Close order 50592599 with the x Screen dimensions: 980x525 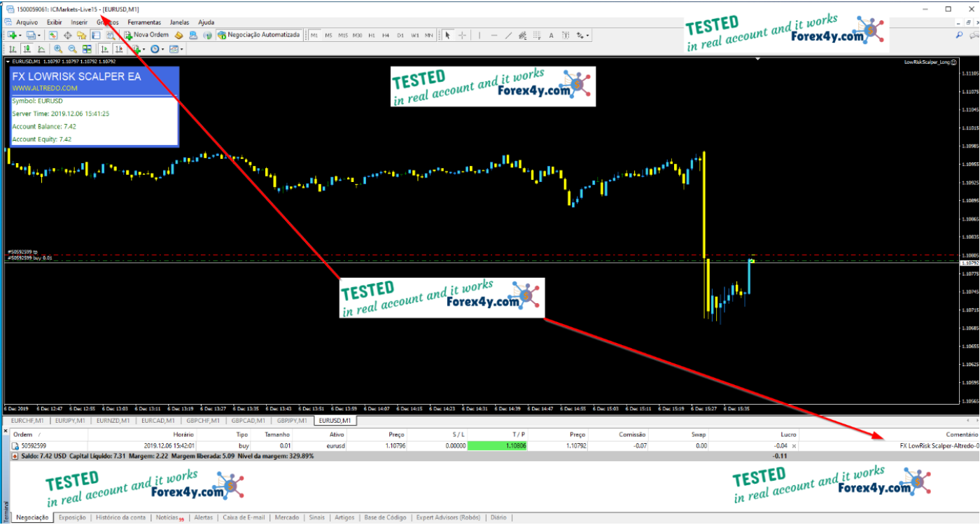tap(793, 445)
